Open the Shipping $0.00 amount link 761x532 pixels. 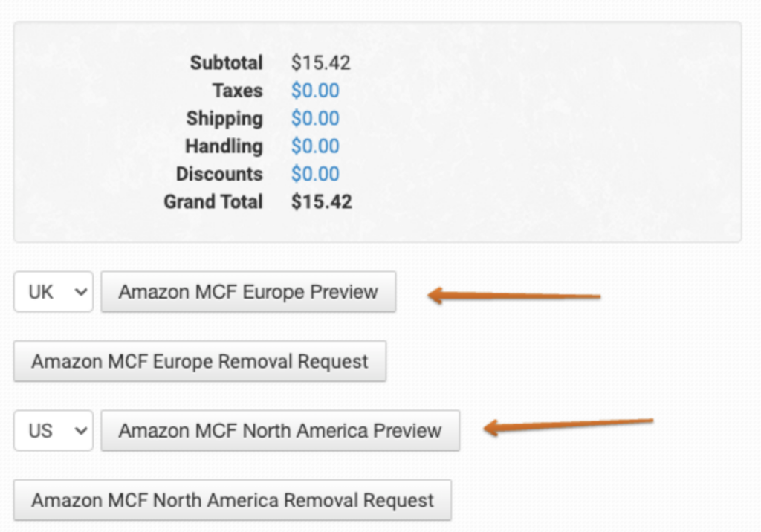pyautogui.click(x=315, y=119)
